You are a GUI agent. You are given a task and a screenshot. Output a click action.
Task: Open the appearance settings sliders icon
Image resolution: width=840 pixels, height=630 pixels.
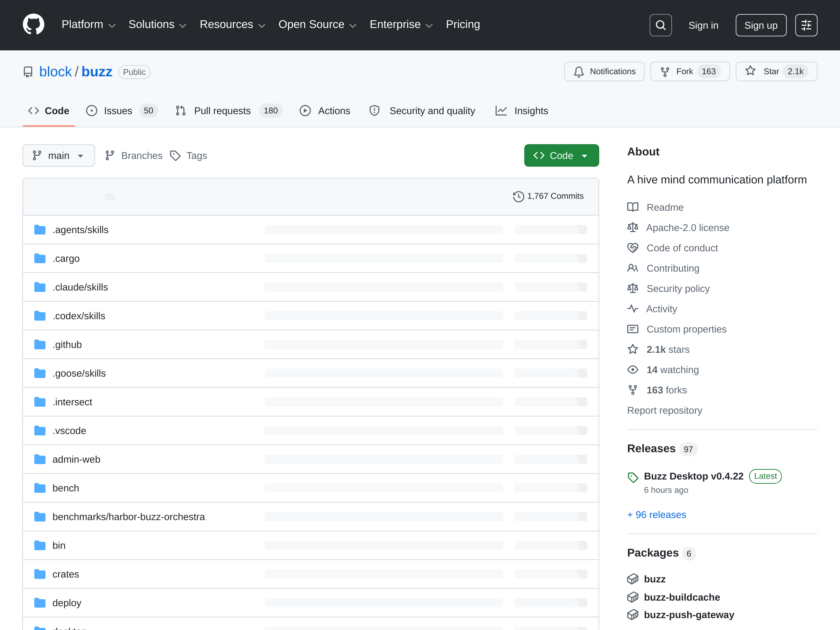click(806, 25)
